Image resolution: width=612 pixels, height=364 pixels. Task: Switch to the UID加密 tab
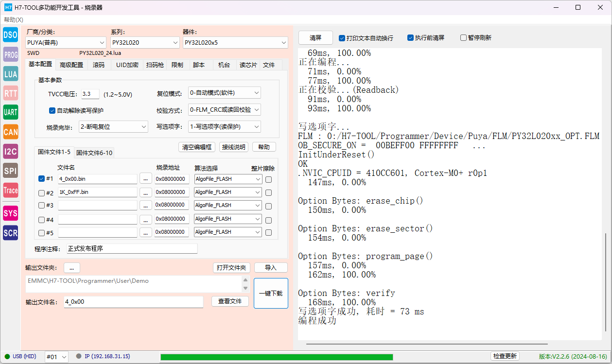click(127, 65)
